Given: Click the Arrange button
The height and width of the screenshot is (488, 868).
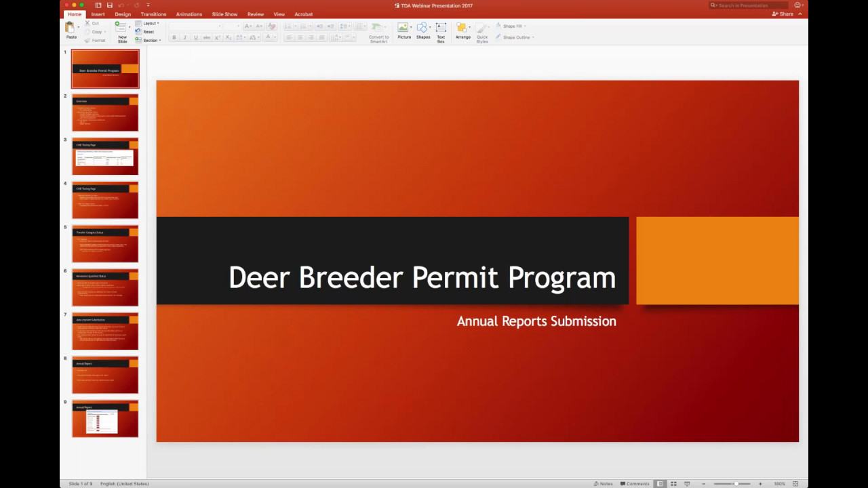Looking at the screenshot, I should click(462, 30).
